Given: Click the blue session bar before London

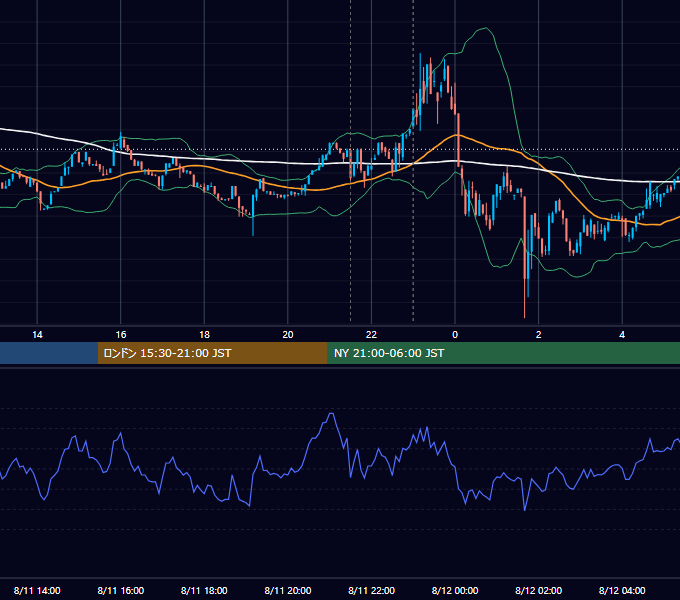Looking at the screenshot, I should coord(49,353).
